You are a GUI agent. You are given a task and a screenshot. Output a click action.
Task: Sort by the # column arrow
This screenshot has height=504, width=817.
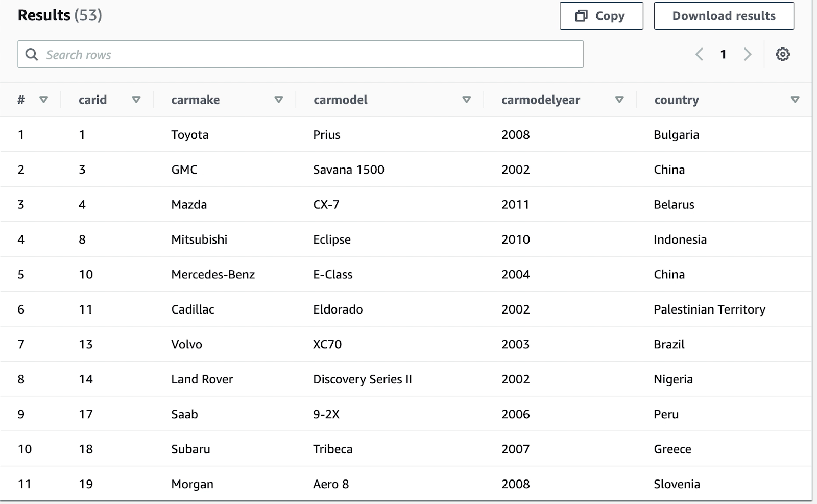tap(43, 100)
